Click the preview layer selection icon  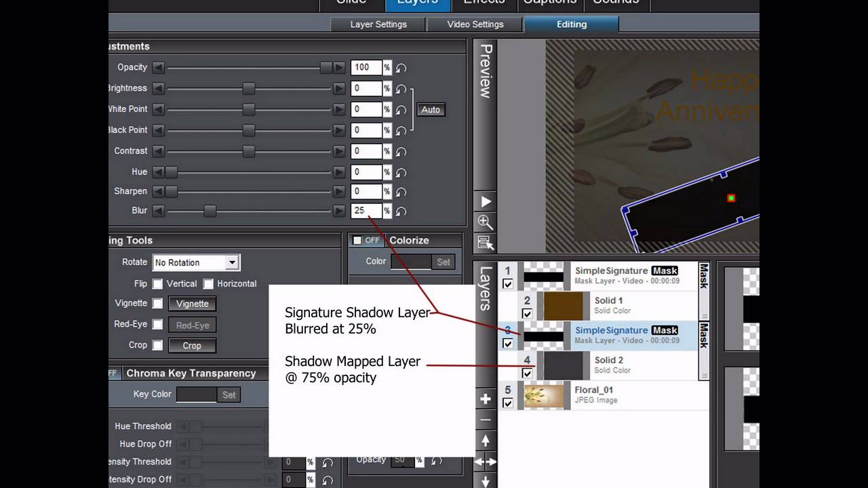point(486,243)
